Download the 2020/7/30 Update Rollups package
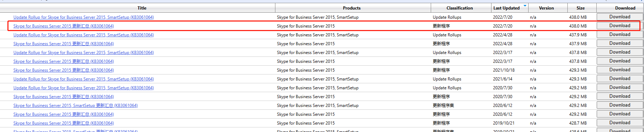The height and width of the screenshot is (132, 644). pyautogui.click(x=620, y=87)
